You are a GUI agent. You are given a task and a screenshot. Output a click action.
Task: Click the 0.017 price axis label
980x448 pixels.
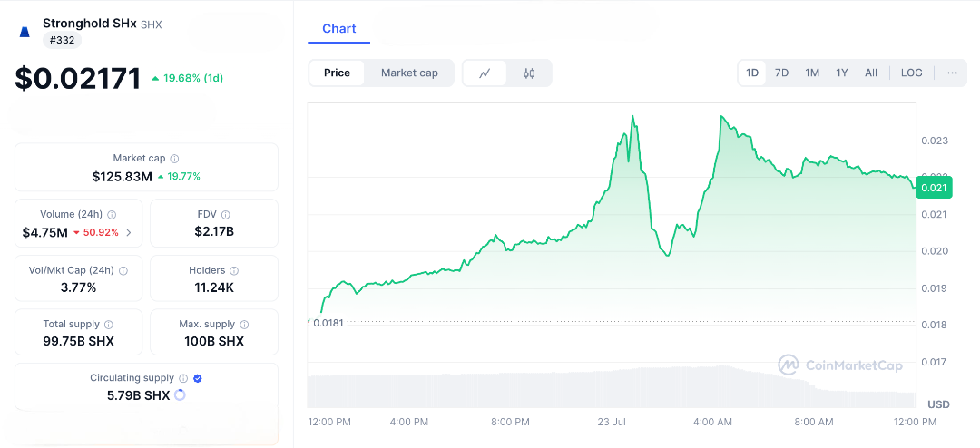coord(935,362)
